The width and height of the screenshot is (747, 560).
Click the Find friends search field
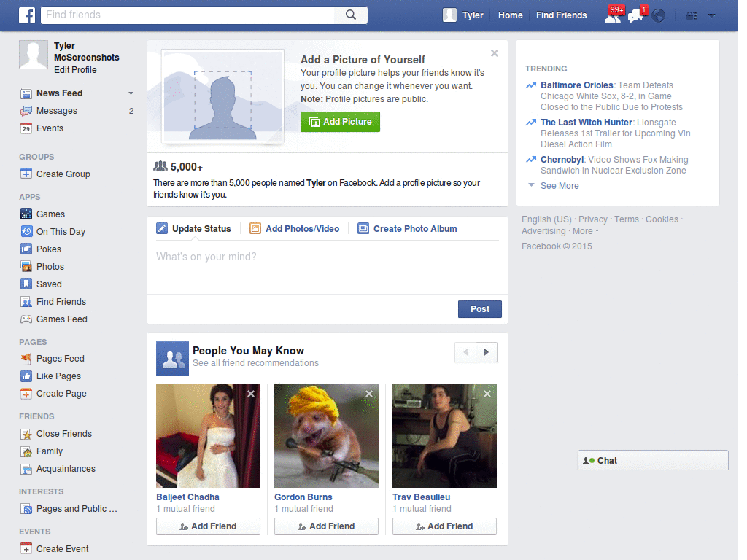coord(188,15)
